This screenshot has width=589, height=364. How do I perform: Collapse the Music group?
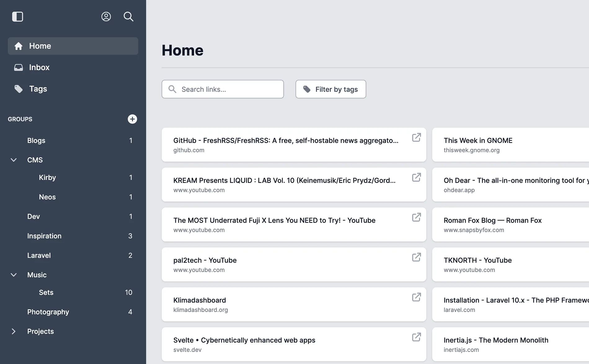point(14,275)
